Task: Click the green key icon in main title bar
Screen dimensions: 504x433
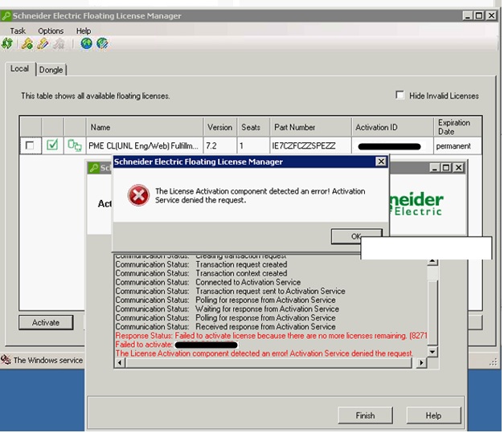Action: pos(6,16)
